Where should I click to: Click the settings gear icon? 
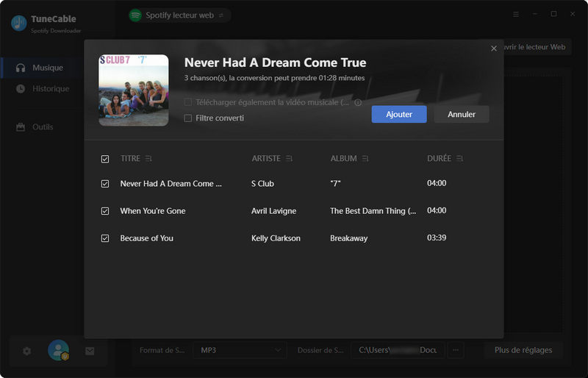[x=27, y=352]
